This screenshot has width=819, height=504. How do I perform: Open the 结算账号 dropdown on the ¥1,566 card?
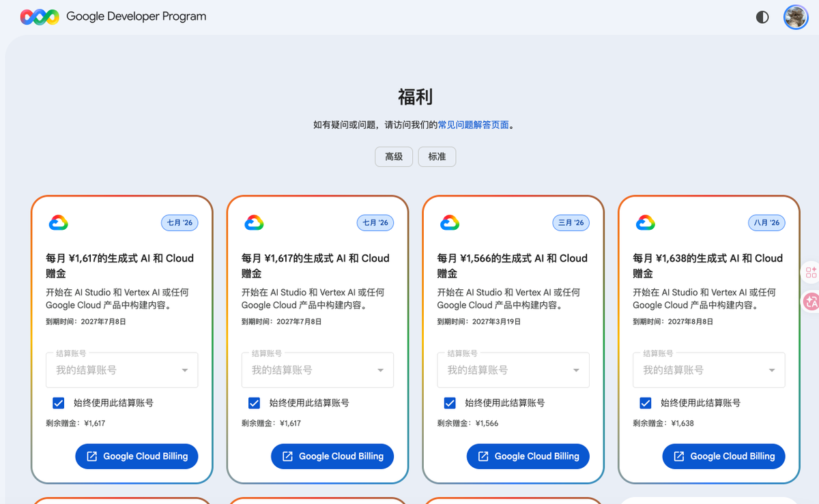513,370
